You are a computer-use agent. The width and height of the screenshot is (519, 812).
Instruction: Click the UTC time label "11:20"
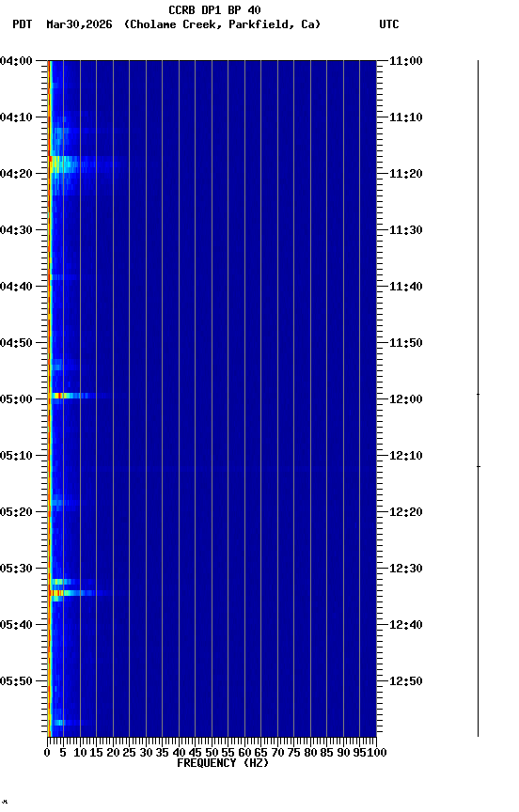[x=405, y=174]
